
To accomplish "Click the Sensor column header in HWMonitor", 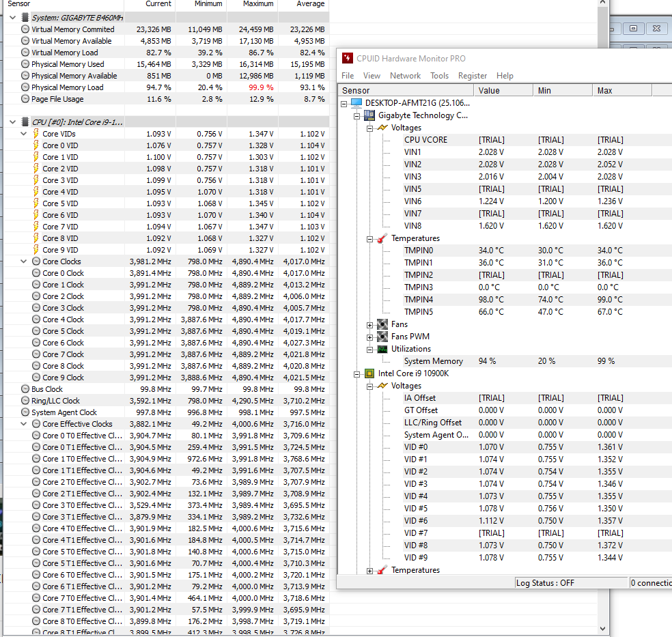I will point(406,90).
